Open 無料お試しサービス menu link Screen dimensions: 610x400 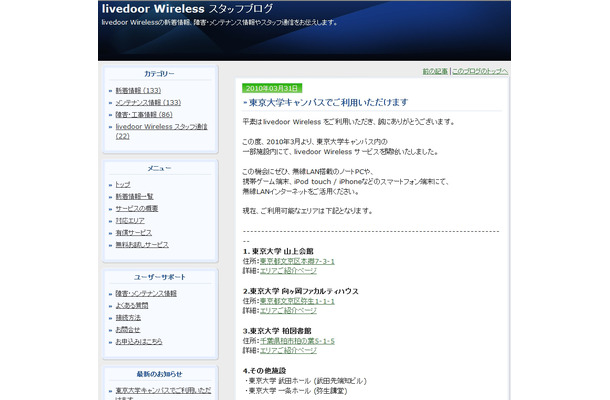tap(142, 245)
